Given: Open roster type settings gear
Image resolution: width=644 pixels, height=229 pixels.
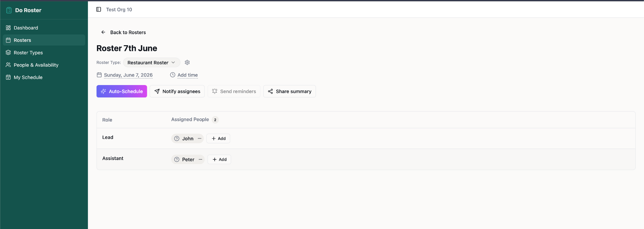Looking at the screenshot, I should pyautogui.click(x=187, y=63).
